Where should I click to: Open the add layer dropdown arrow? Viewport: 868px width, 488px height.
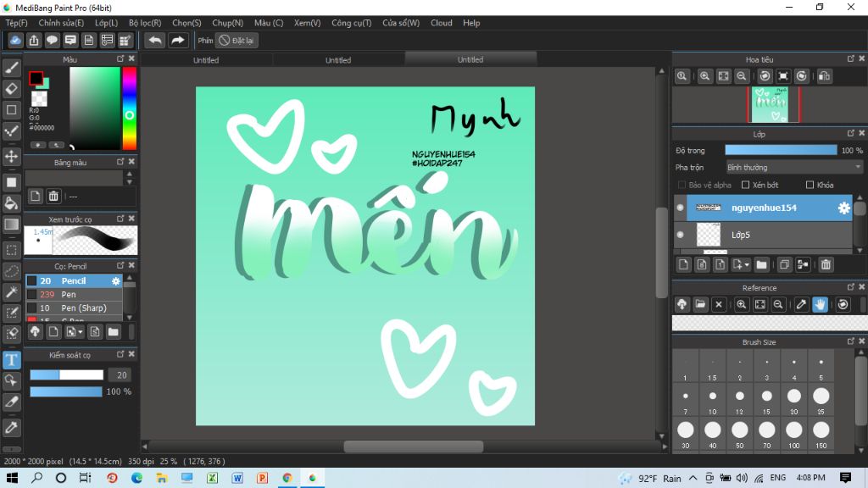(x=747, y=265)
